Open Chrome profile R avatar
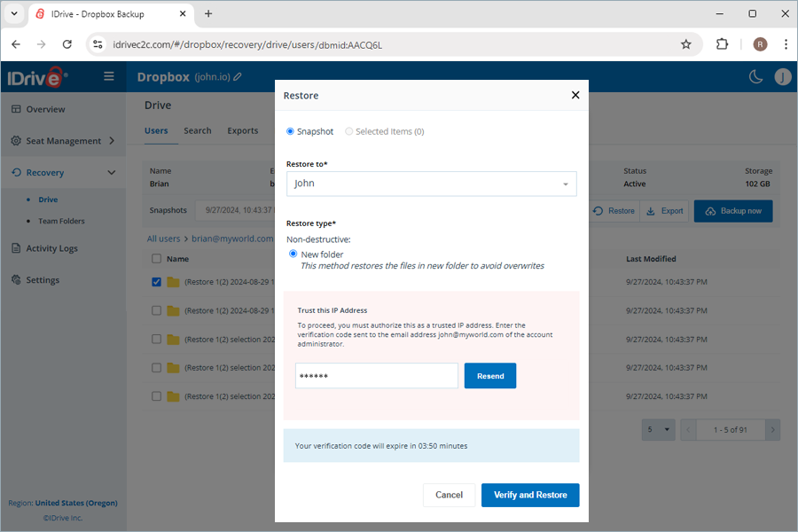The image size is (798, 532). tap(760, 44)
